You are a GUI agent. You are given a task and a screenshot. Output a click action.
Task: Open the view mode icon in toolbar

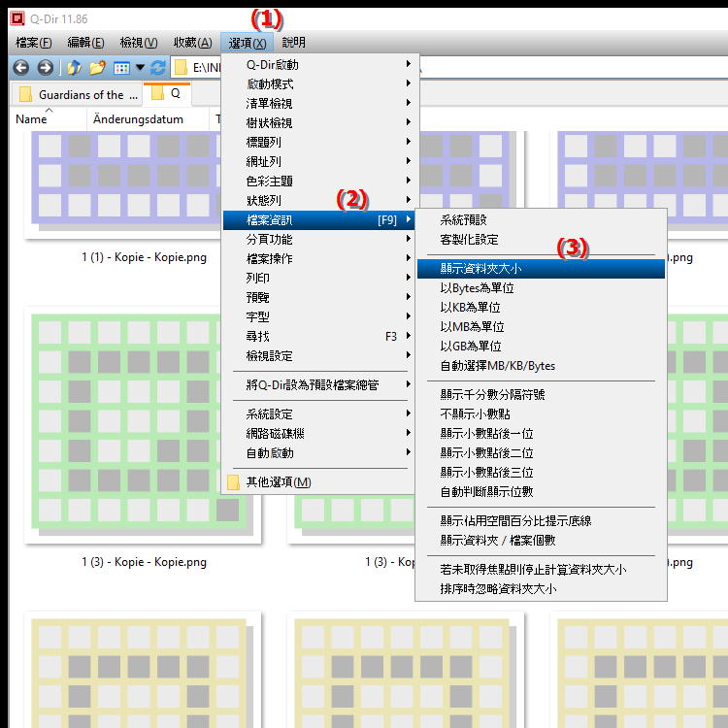tap(121, 68)
